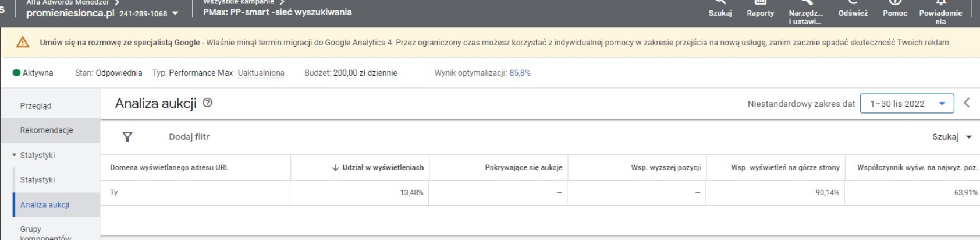Open Grupy komponentów in sidebar
This screenshot has height=240, width=980.
point(45,232)
